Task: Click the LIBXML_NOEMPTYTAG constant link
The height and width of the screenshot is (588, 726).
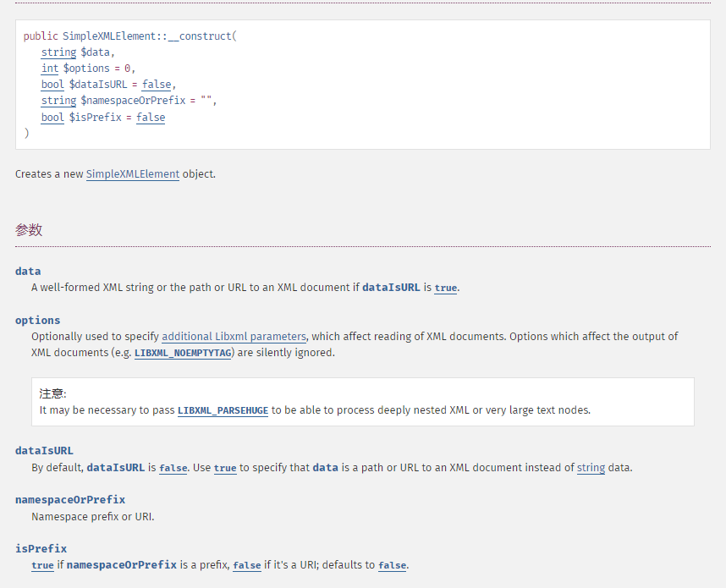Action: tap(183, 353)
